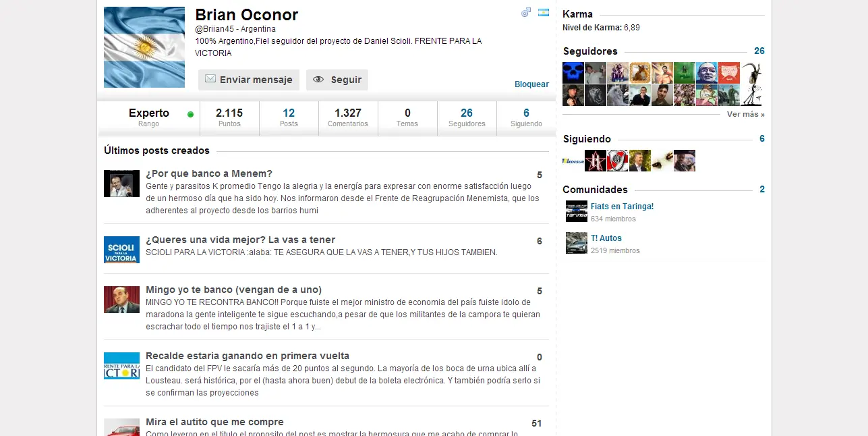Open the crowd photo follower avatar
This screenshot has width=868, height=436.
click(x=685, y=95)
